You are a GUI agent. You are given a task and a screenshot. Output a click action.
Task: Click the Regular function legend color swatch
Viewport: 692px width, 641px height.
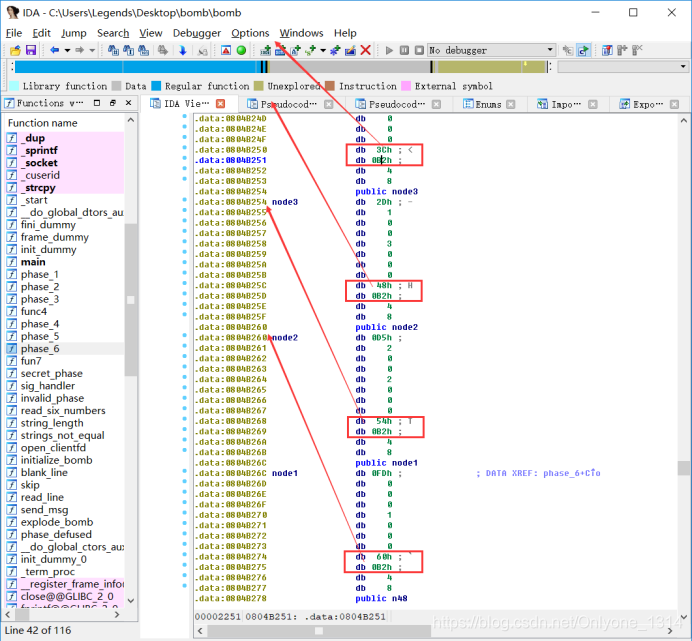coord(156,86)
